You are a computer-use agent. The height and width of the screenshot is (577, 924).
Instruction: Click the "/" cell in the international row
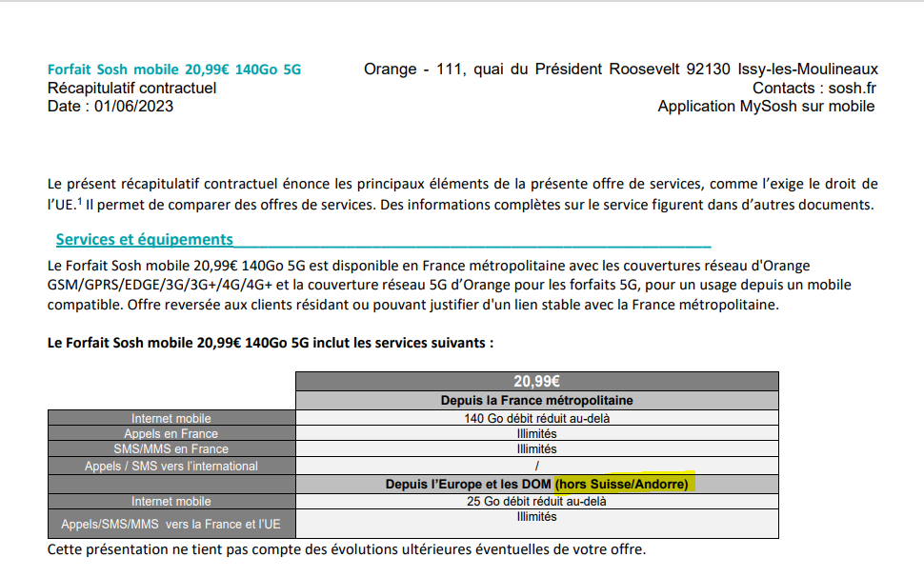(537, 466)
